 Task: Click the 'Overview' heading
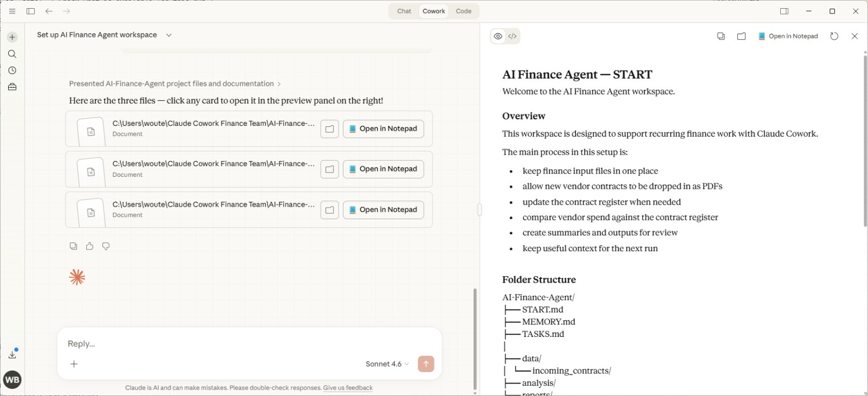pyautogui.click(x=524, y=116)
